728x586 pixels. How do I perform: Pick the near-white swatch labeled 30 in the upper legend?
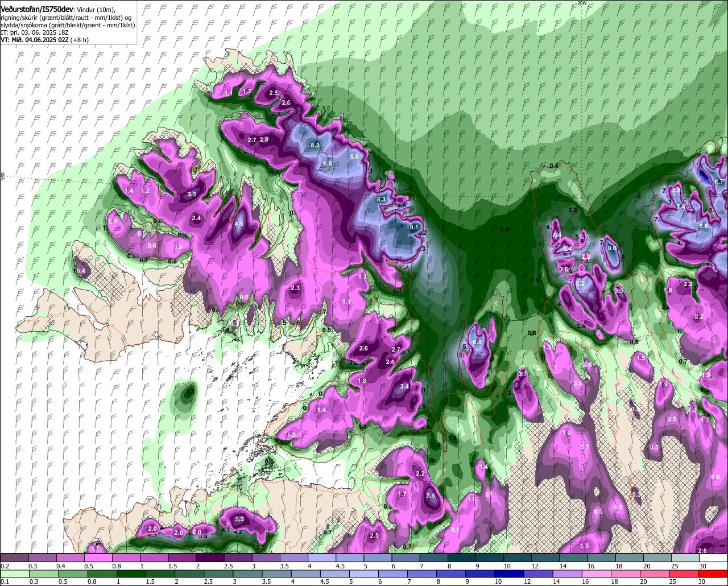pos(714,558)
